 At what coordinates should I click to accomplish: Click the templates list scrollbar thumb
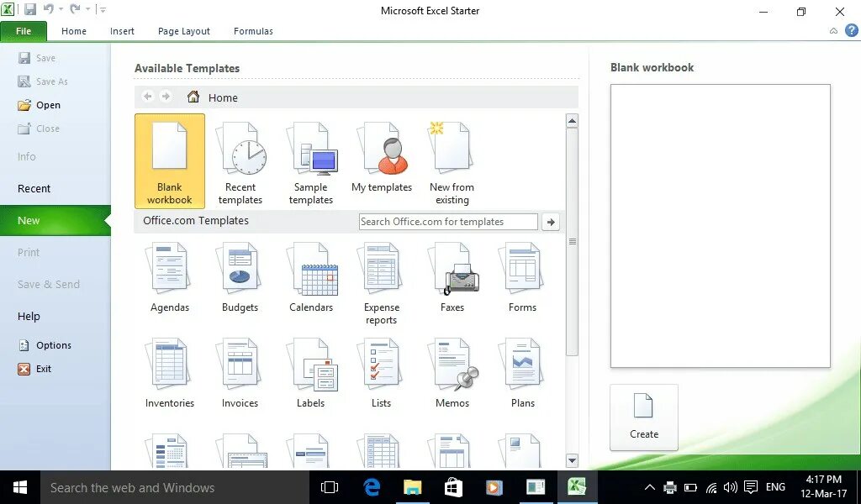click(x=572, y=242)
